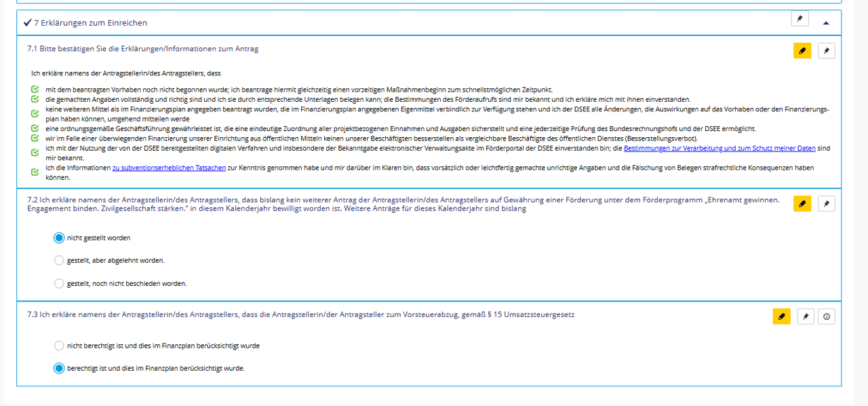Click the '7 Erklärungen zum Einreichen' section title
This screenshot has width=868, height=406.
[90, 23]
